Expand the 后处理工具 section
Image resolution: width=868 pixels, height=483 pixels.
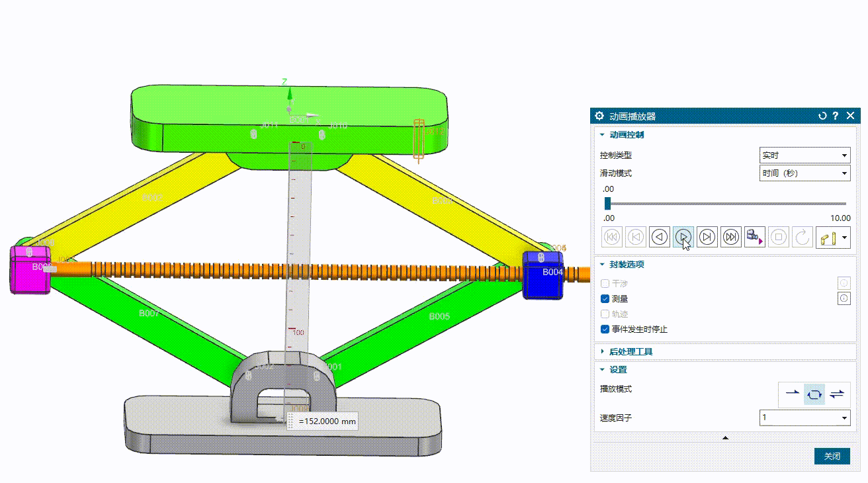click(630, 351)
